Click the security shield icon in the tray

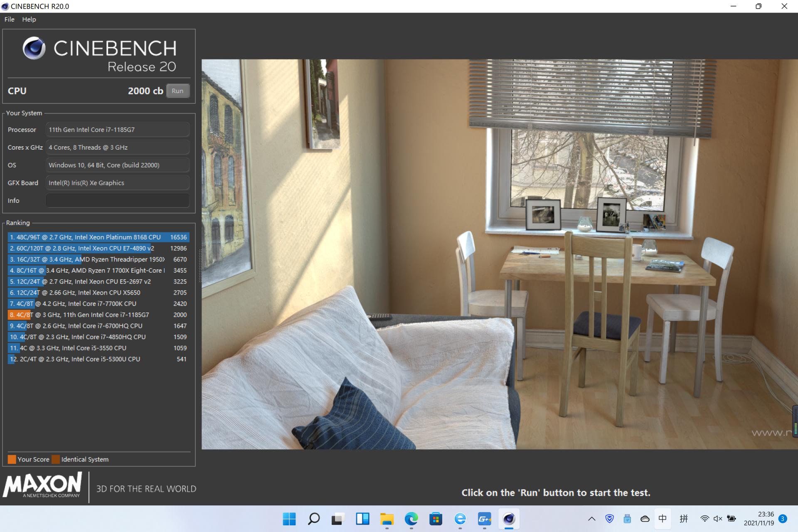point(610,519)
